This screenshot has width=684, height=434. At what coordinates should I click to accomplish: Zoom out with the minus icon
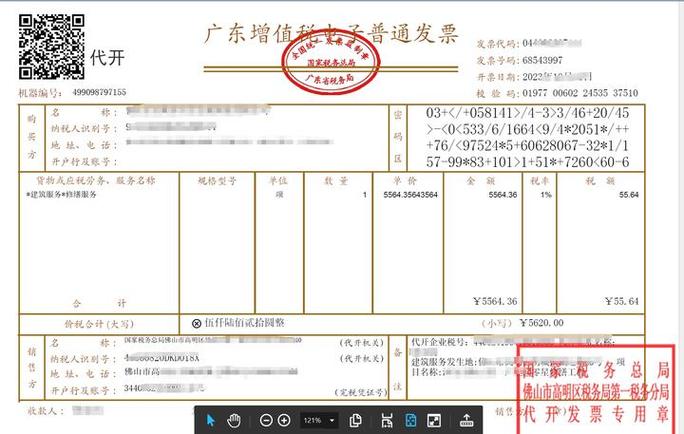pos(266,420)
